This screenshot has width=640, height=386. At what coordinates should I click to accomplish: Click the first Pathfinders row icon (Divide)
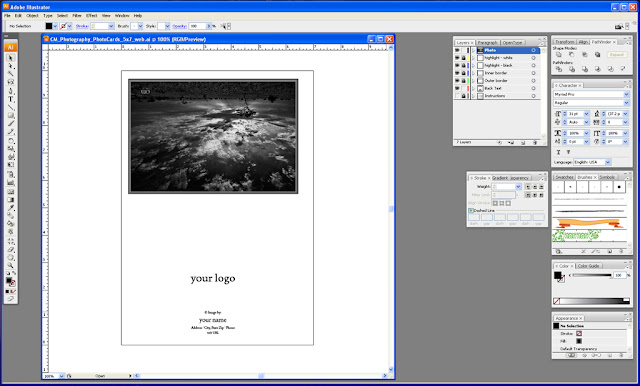pos(558,69)
